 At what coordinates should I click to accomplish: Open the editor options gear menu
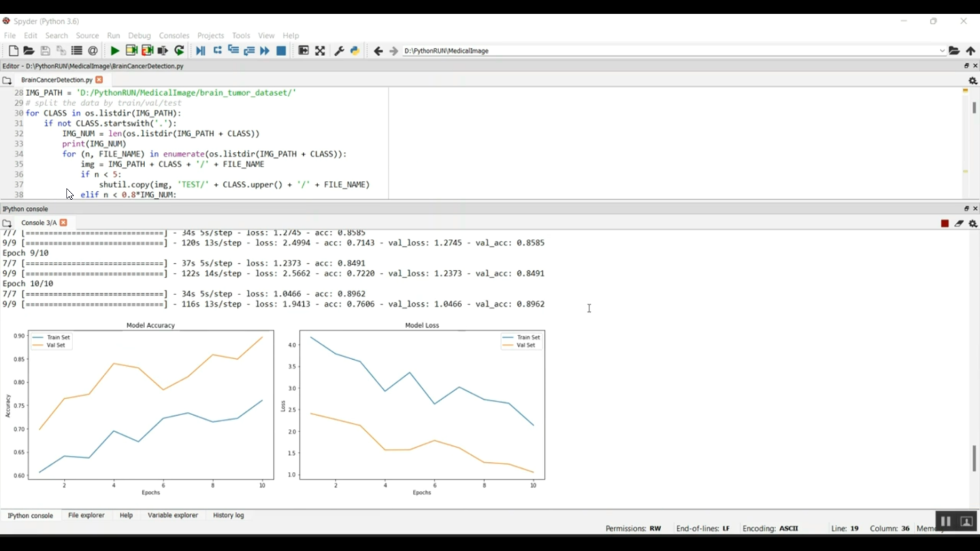pyautogui.click(x=973, y=80)
